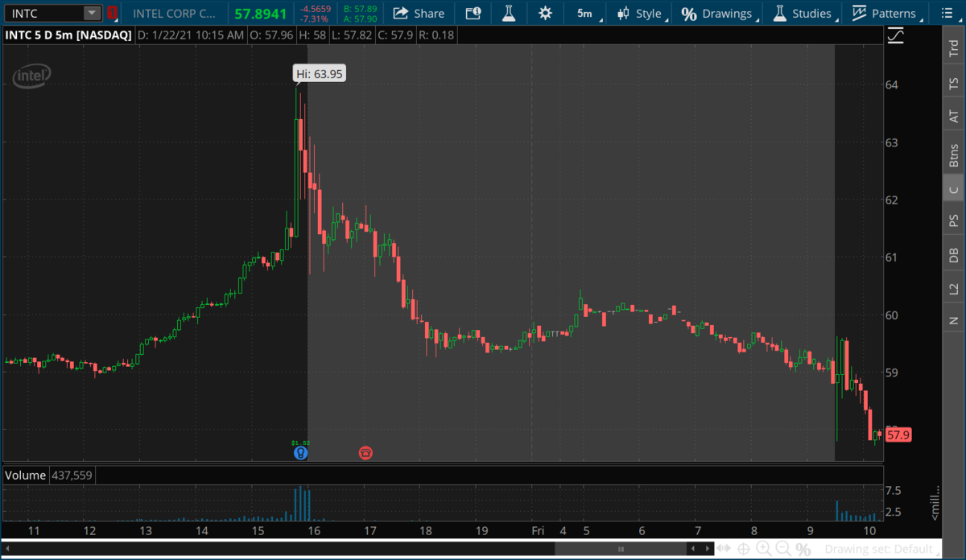This screenshot has height=560, width=966.
Task: Open the Btns sidebar tab
Action: click(954, 154)
